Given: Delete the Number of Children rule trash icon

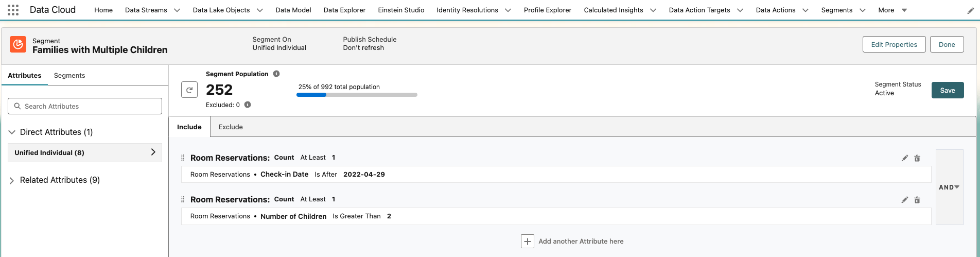Looking at the screenshot, I should [x=917, y=200].
